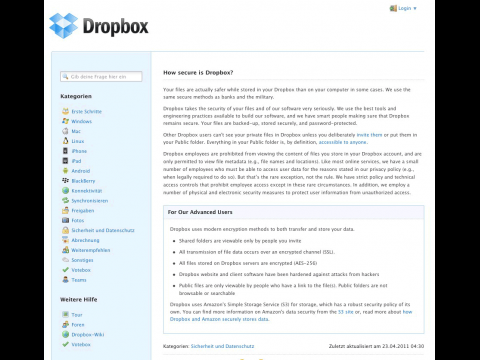This screenshot has height=360, width=480.
Task: Open the Synchronisieren category link
Action: pyautogui.click(x=90, y=201)
